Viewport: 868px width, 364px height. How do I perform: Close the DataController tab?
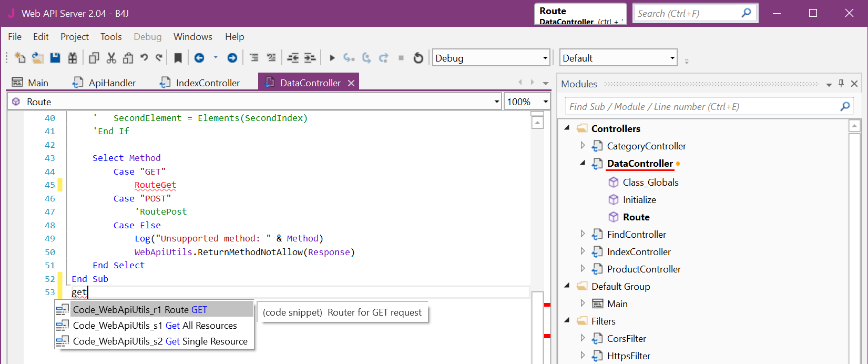pyautogui.click(x=351, y=83)
